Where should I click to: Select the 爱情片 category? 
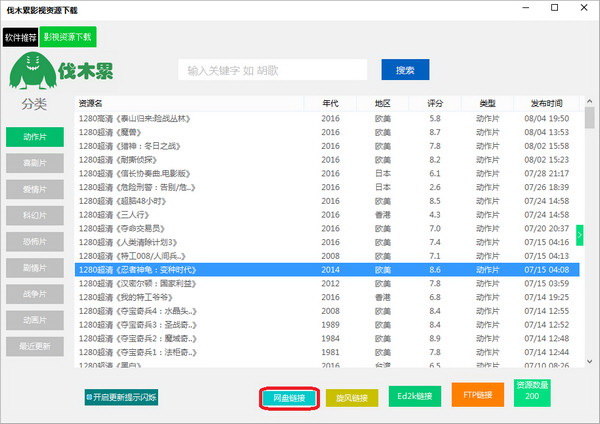[x=35, y=189]
